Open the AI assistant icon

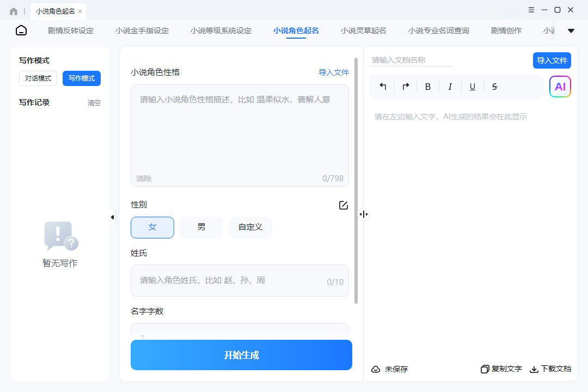[x=560, y=87]
